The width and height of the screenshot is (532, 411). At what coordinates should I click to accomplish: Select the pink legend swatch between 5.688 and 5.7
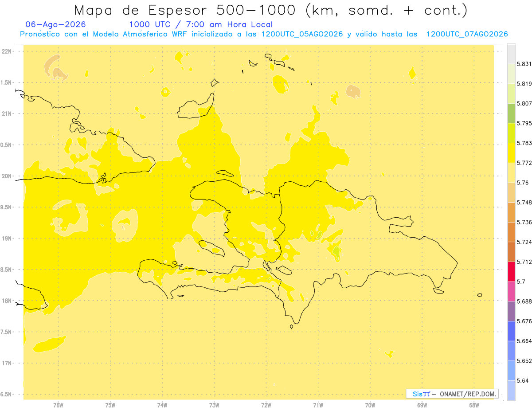511,291
